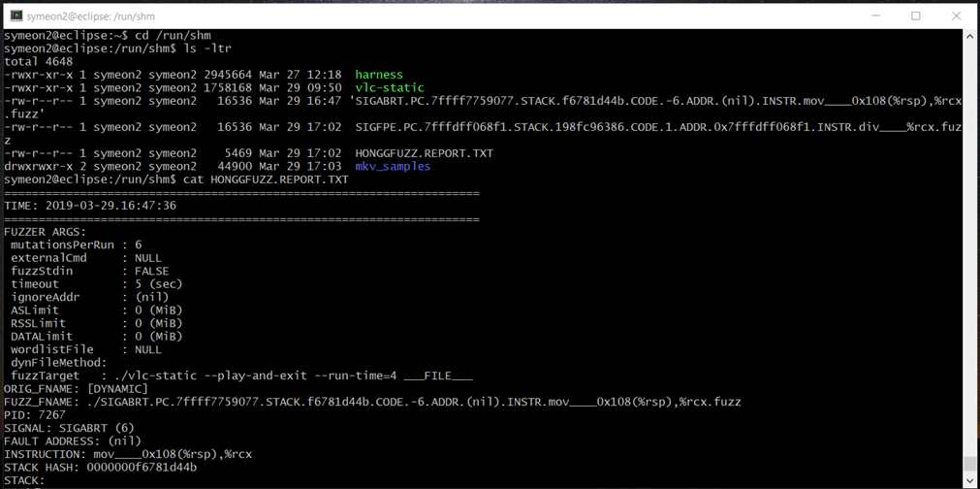Click the 'Mar 29 17:03' timestamp
The image size is (980, 489).
point(300,167)
